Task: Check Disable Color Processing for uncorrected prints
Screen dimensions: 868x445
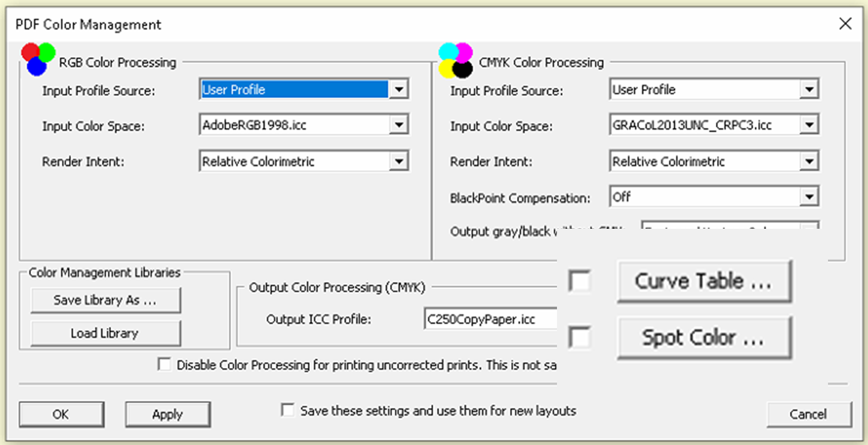Action: 164,364
